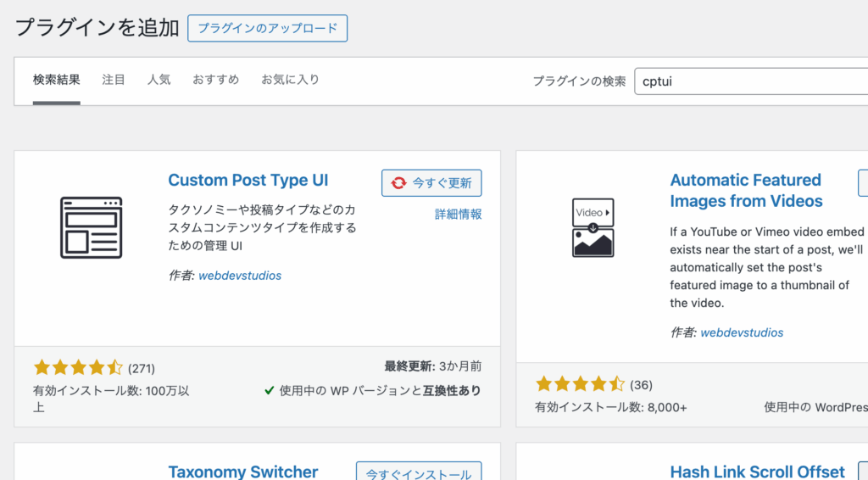Open the 詳細情報 details link
The width and height of the screenshot is (868, 480).
458,215
